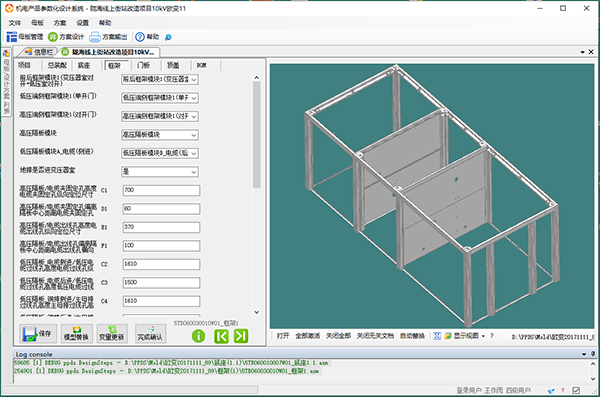Click parameter panel scrollbar down arrow
Image resolution: width=600 pixels, height=397 pixels.
(x=256, y=312)
